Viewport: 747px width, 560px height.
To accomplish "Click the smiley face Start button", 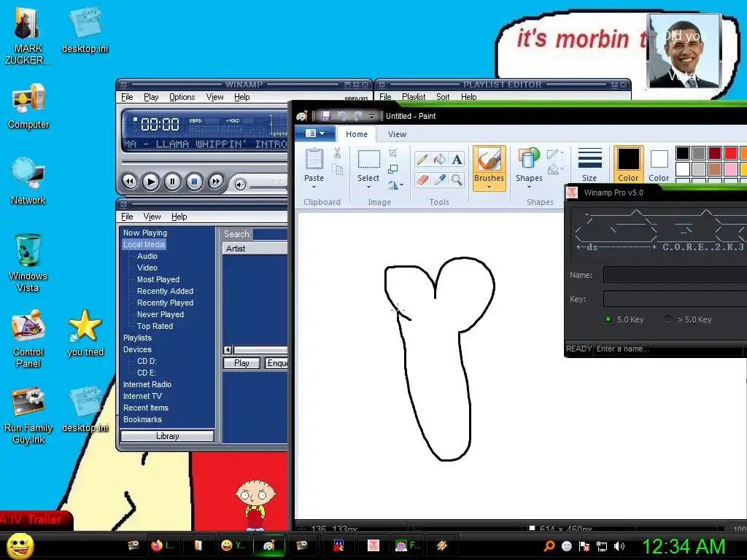I will (20, 545).
